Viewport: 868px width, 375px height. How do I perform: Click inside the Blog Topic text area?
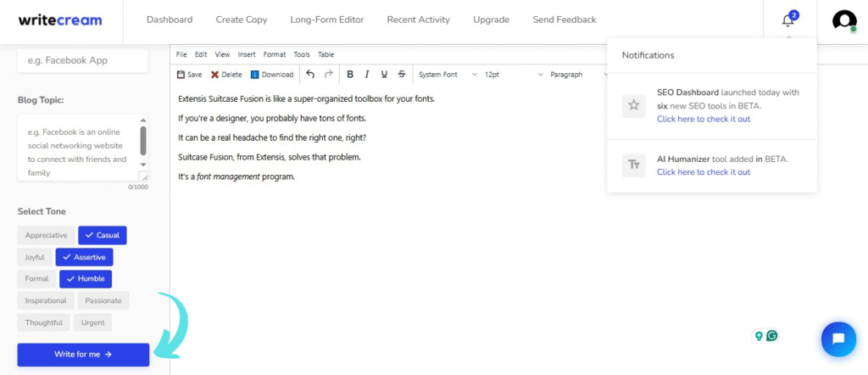point(76,145)
